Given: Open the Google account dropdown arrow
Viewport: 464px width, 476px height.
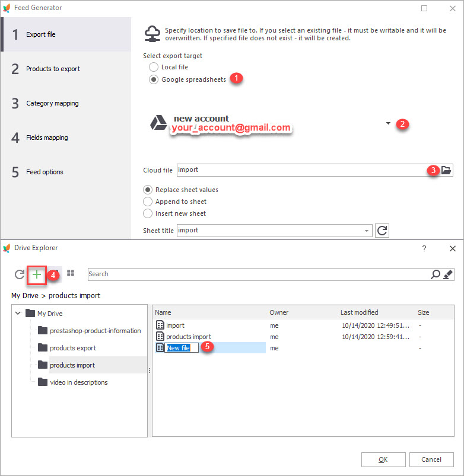Looking at the screenshot, I should pos(388,123).
